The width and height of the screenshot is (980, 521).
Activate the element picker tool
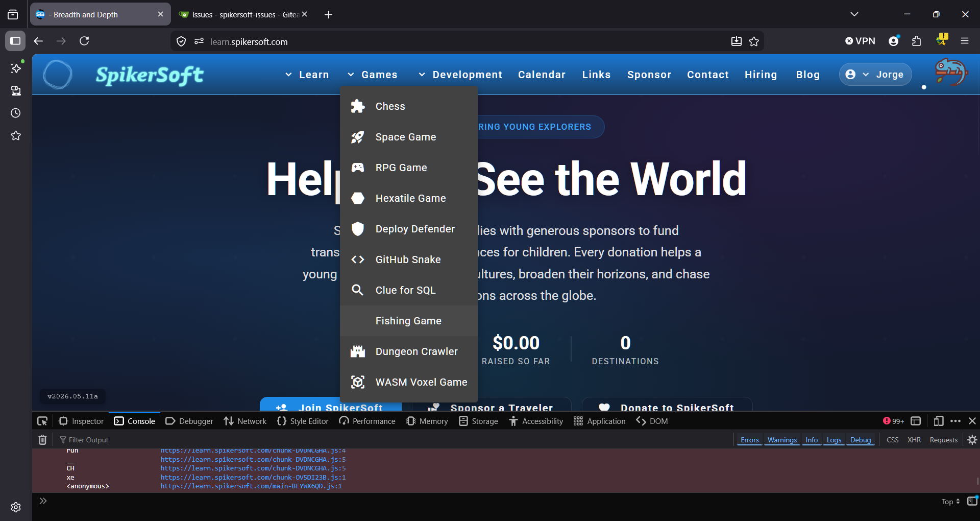[x=42, y=421]
